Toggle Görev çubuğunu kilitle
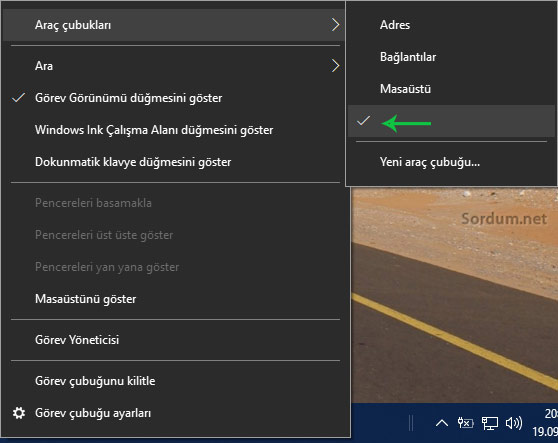 pyautogui.click(x=173, y=381)
